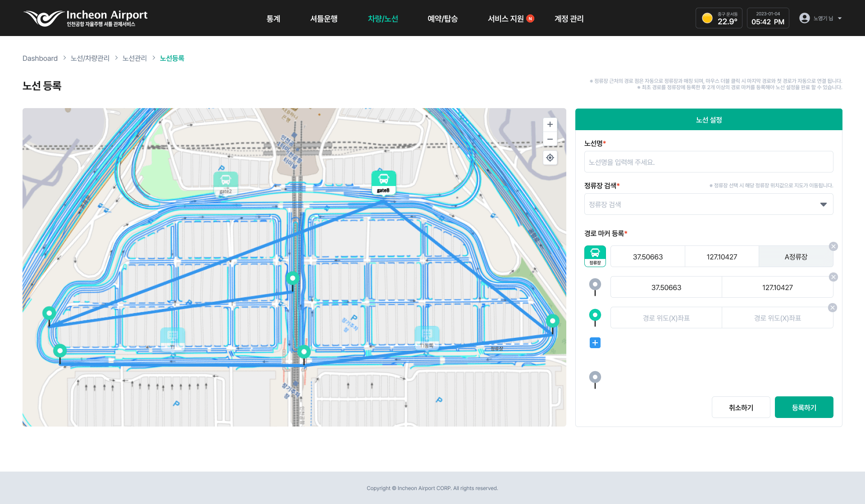Click the locate-position map icon
Screen dimensions: 865x504
(550, 158)
